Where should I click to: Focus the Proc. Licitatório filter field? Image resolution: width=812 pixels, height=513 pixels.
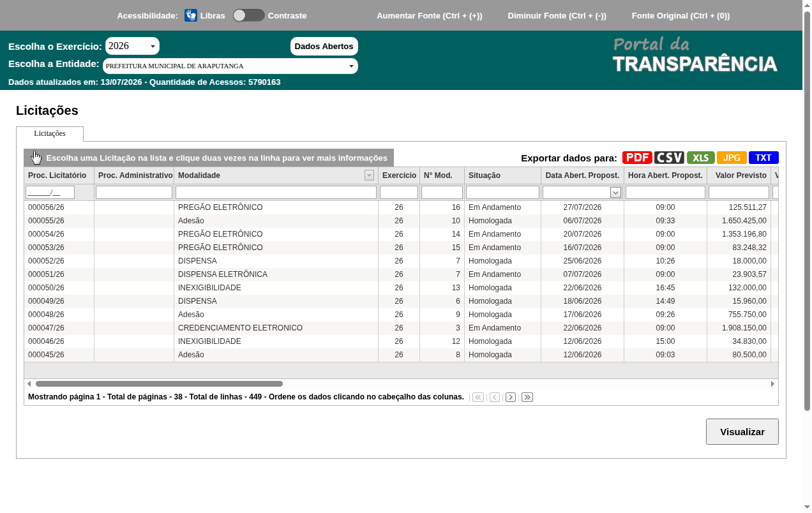coord(50,192)
